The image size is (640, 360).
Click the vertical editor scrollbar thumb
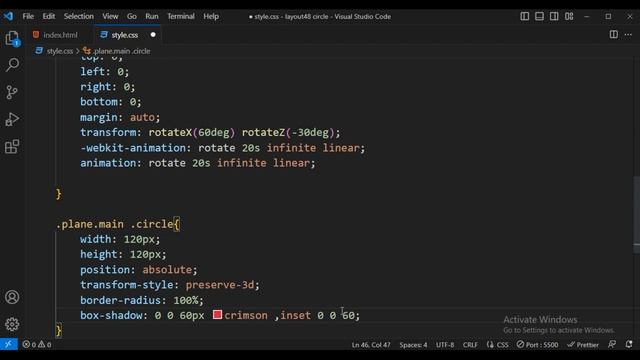point(636,215)
